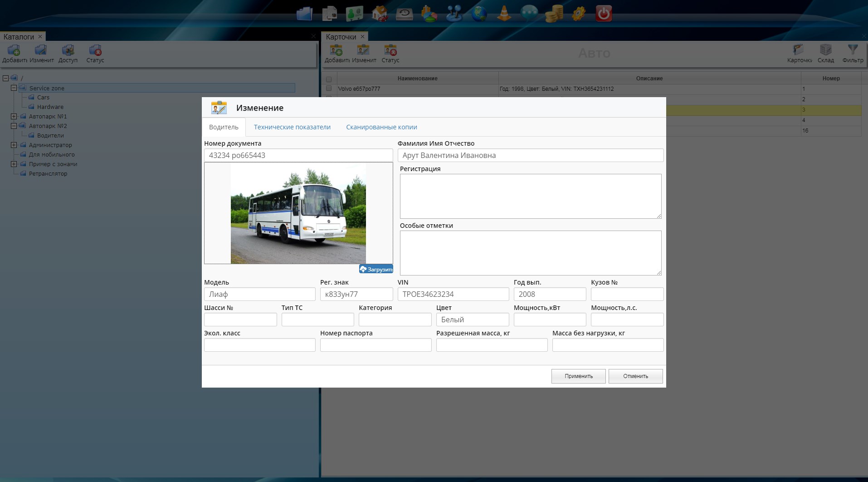
Task: Open the chat speech bubble icon
Action: point(529,14)
